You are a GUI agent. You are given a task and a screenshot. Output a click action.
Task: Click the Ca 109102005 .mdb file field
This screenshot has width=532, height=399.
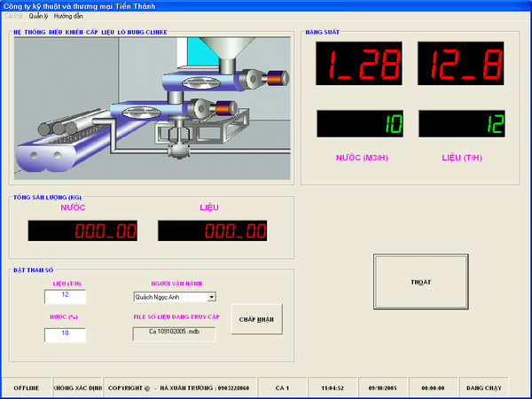pos(174,333)
